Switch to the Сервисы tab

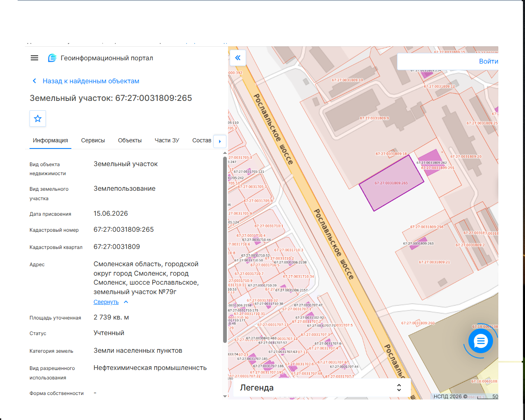pos(93,140)
